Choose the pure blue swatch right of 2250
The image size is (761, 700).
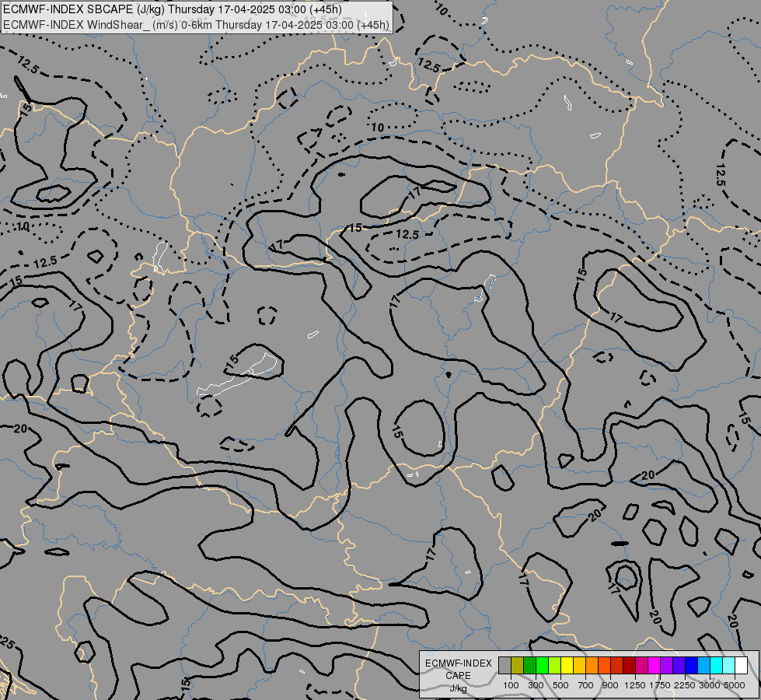(x=692, y=666)
